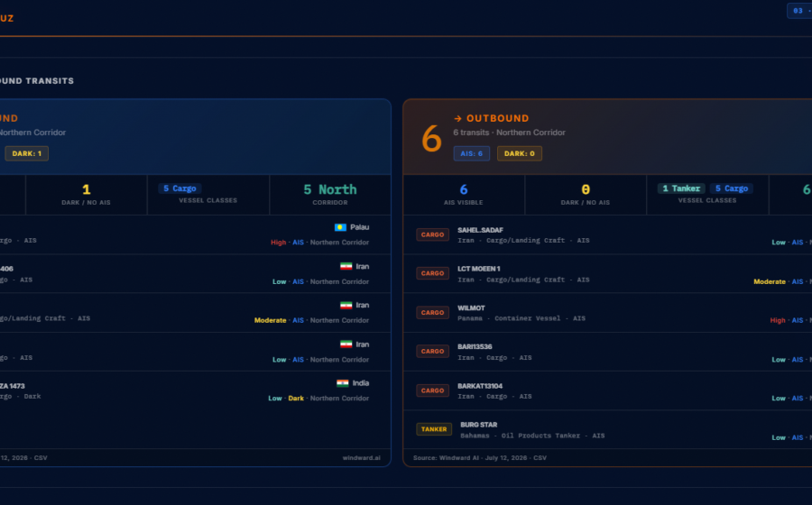This screenshot has width=812, height=505.
Task: Open the windward.ai link in the inbound footer
Action: (362, 458)
